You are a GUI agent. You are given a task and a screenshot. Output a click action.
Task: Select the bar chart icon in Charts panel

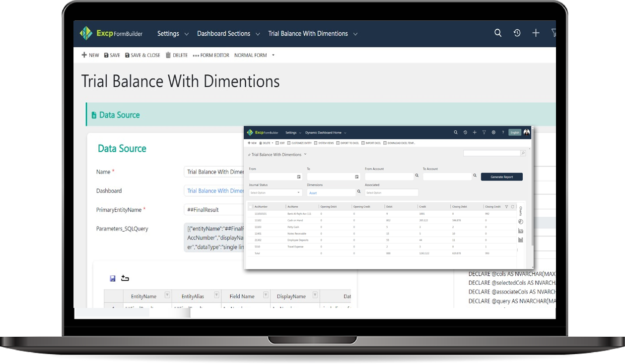(521, 240)
